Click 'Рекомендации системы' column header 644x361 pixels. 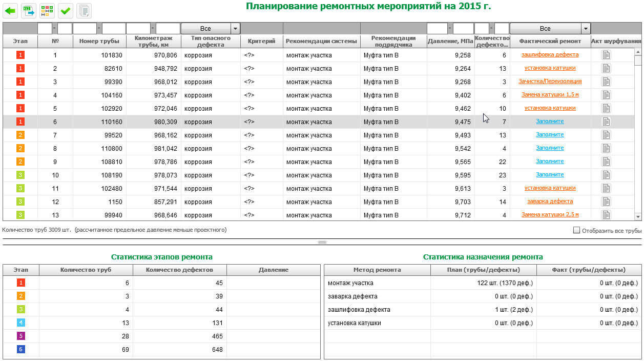[x=321, y=41]
